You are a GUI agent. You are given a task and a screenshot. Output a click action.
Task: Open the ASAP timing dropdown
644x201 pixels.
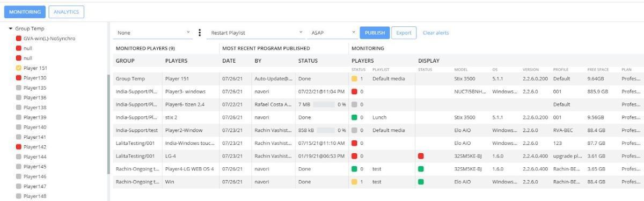(333, 33)
